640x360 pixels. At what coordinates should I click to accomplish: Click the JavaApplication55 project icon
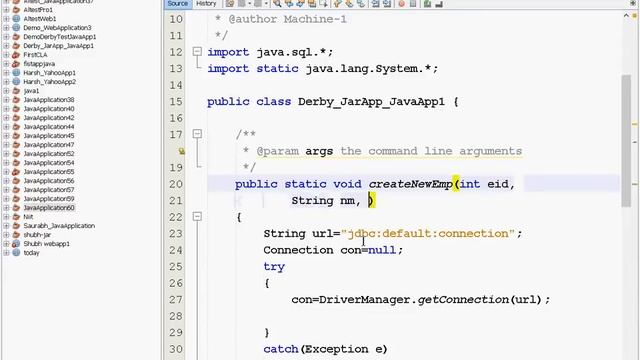[16, 172]
